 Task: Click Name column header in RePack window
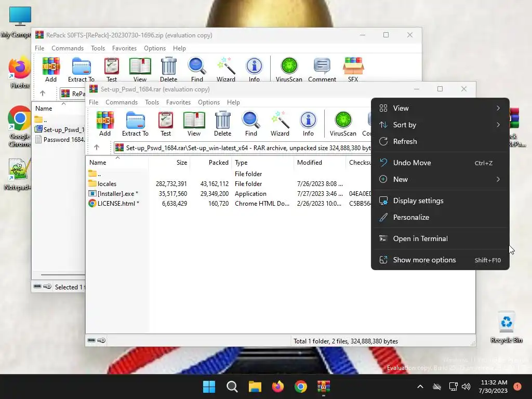click(59, 109)
